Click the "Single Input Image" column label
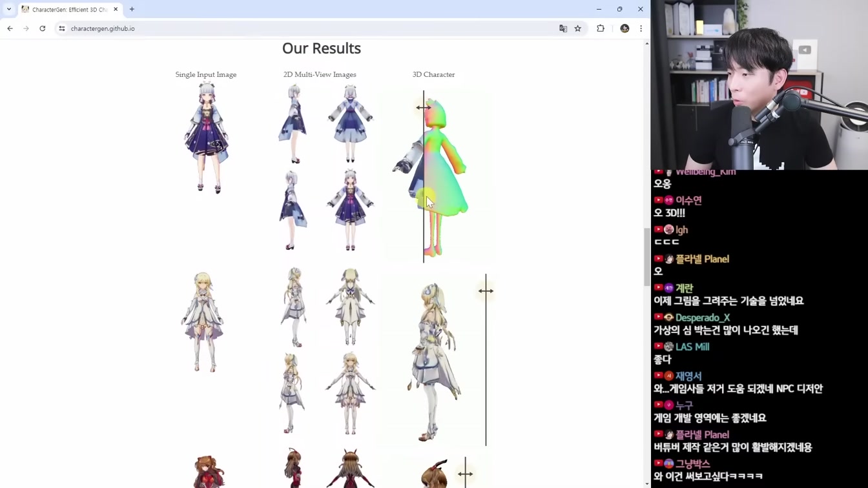The height and width of the screenshot is (488, 868). 206,75
